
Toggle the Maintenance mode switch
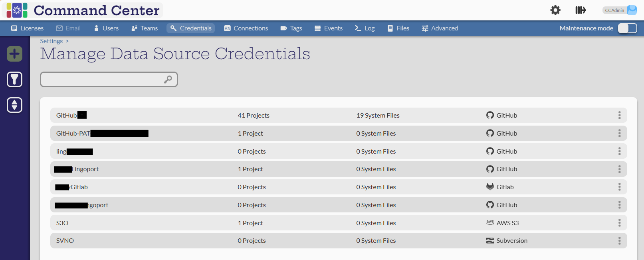click(627, 28)
